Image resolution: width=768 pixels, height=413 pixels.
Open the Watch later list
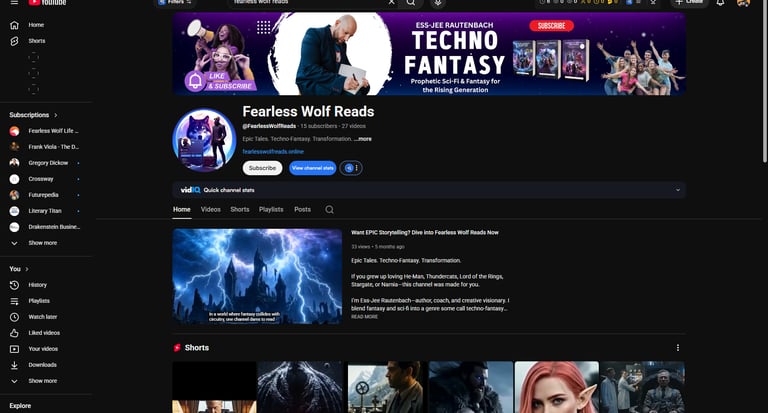(x=45, y=317)
